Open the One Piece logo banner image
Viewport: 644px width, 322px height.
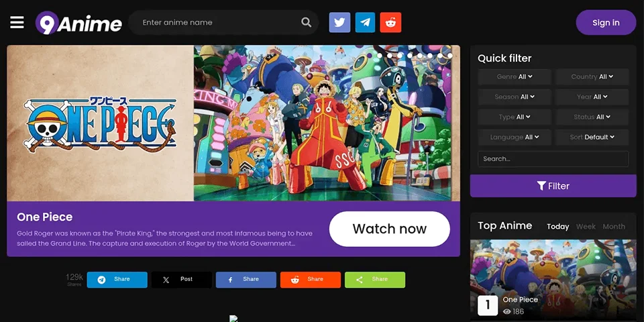tap(101, 123)
